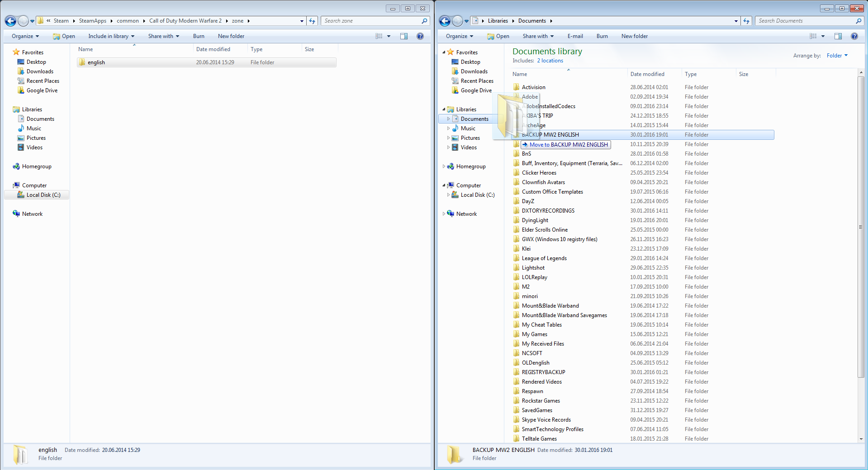Select Computer in zone window sidebar
Image resolution: width=868 pixels, height=470 pixels.
[34, 185]
